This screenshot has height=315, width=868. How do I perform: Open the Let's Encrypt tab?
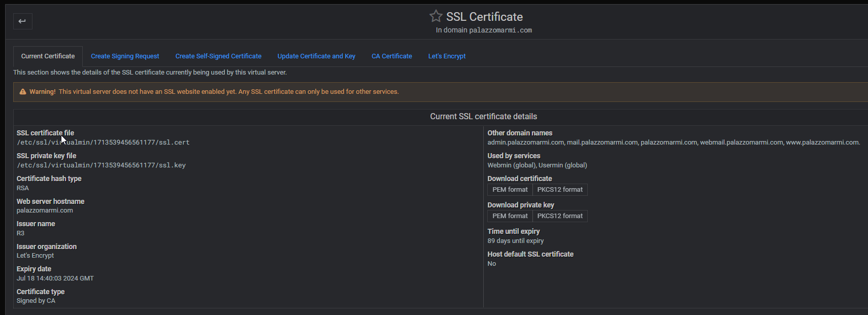coord(447,56)
